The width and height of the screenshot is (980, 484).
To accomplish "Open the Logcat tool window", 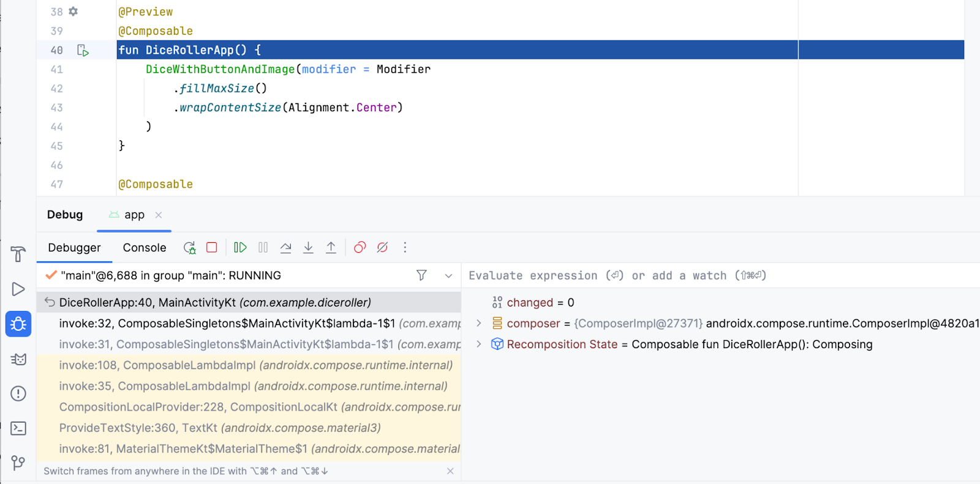I will [18, 359].
